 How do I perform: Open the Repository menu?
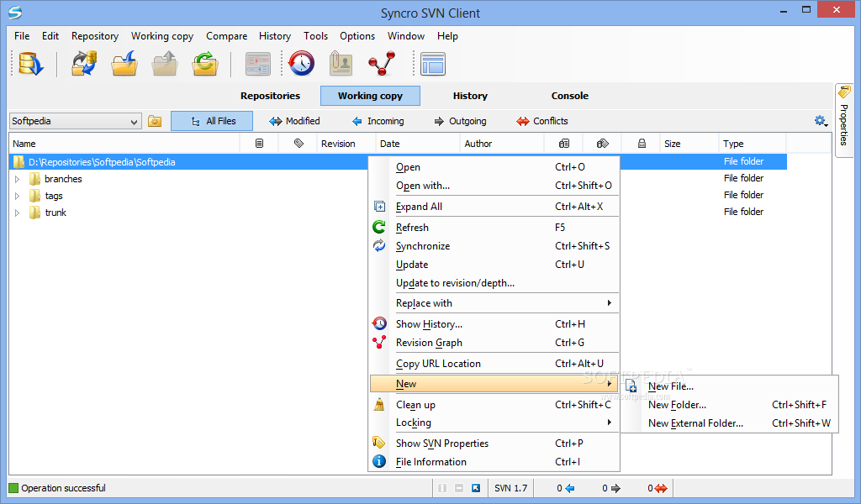[94, 36]
